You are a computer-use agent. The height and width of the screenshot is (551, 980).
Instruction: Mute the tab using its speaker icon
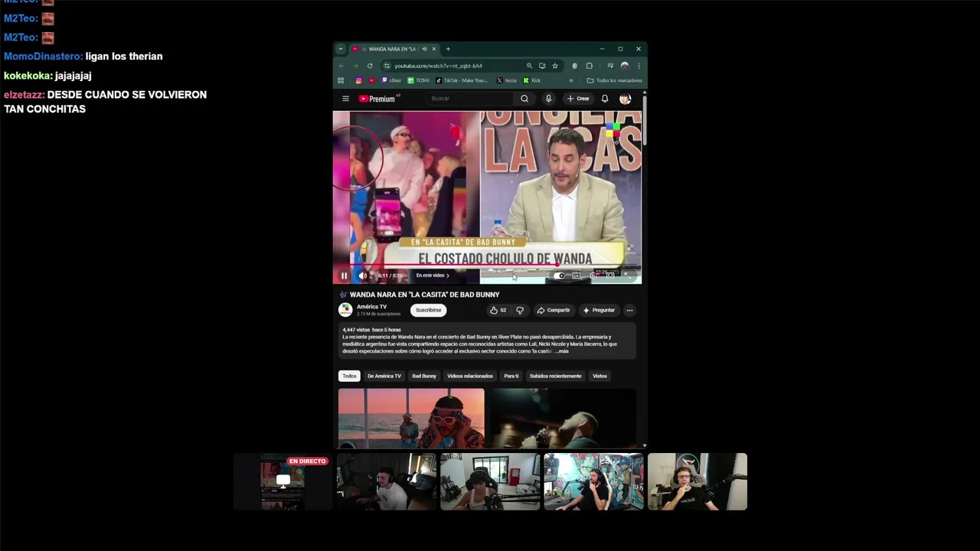point(425,49)
